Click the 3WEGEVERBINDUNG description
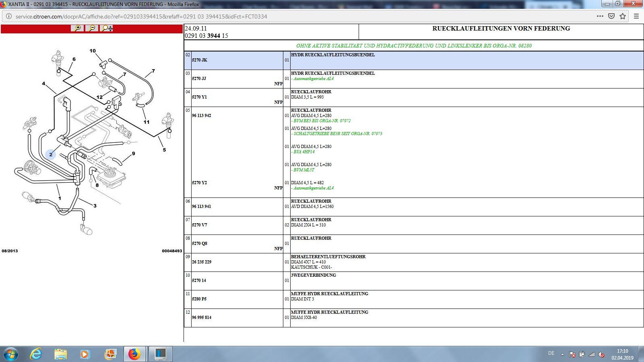The height and width of the screenshot is (362, 644). (313, 275)
